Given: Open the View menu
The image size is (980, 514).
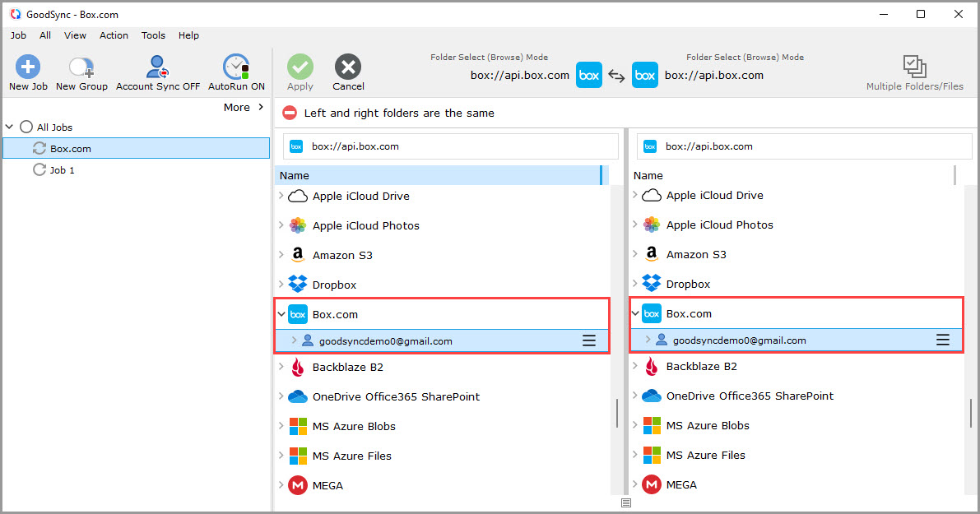Looking at the screenshot, I should pos(75,35).
